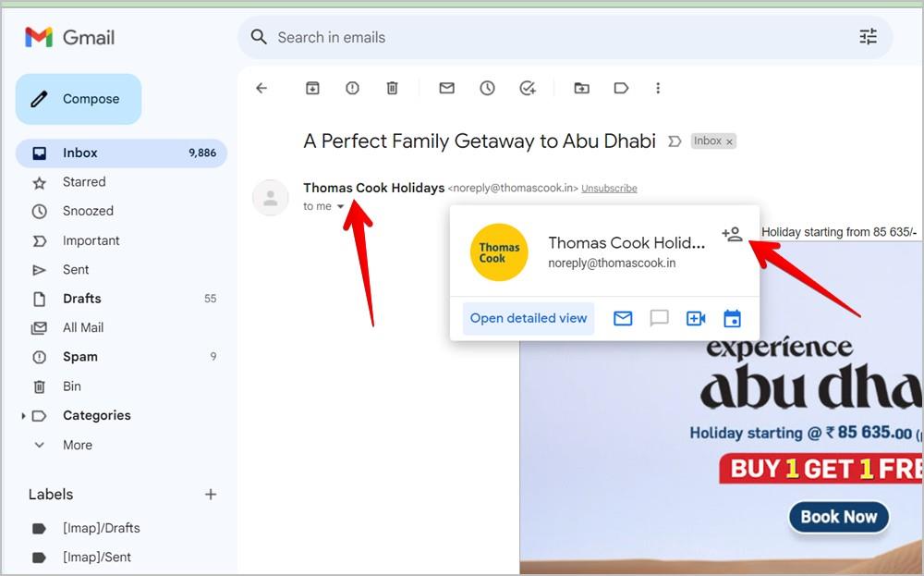924x576 pixels.
Task: Click Book Now in the email banner
Action: coord(839,517)
